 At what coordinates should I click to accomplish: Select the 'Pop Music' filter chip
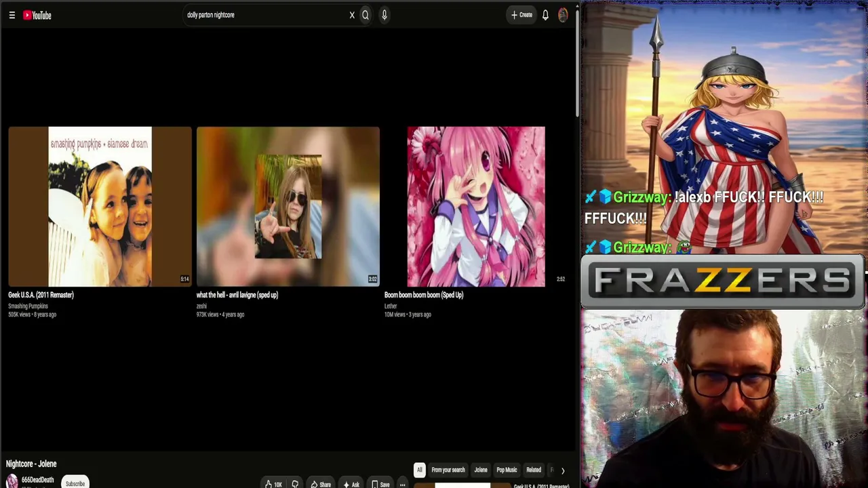507,470
